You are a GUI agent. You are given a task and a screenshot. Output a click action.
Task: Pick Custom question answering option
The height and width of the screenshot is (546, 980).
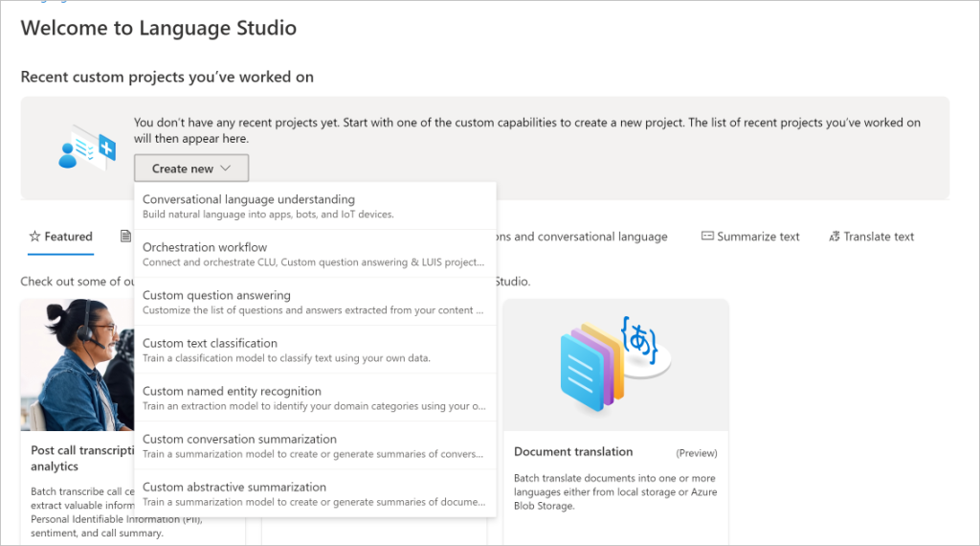pos(315,302)
